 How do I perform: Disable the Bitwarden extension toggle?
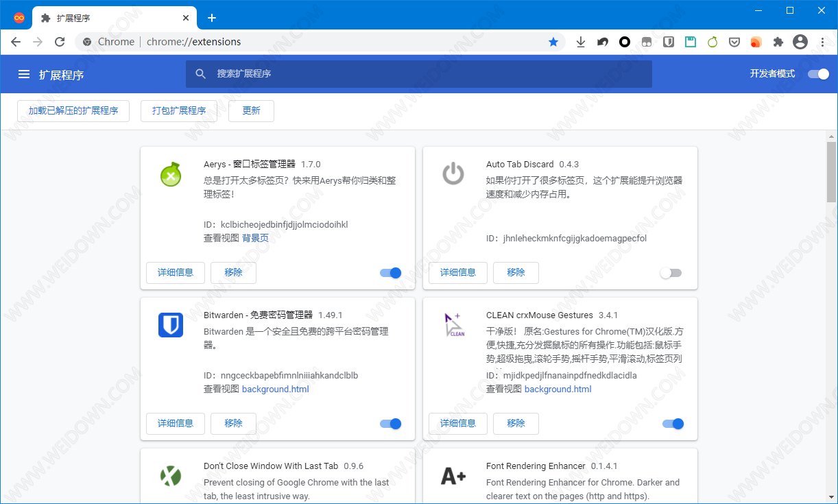(391, 424)
